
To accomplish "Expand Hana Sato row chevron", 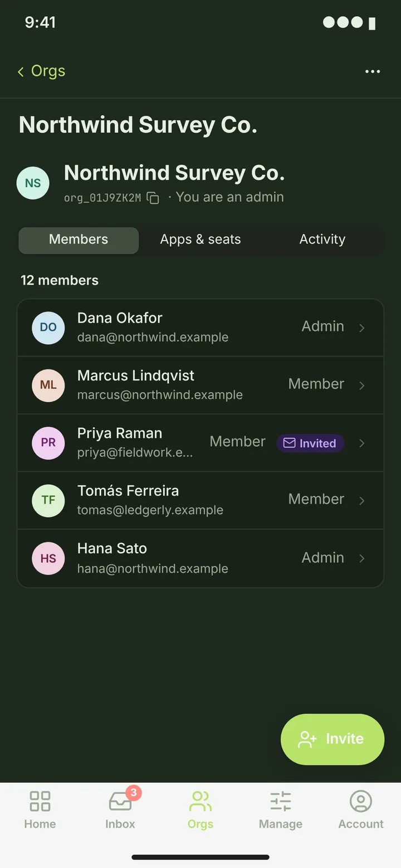I will tap(362, 558).
